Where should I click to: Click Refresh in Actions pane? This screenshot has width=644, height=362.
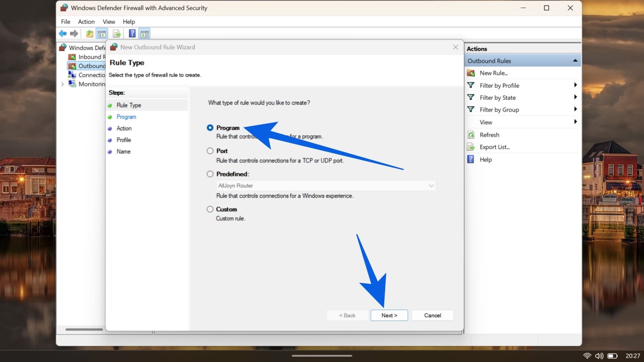(x=489, y=135)
